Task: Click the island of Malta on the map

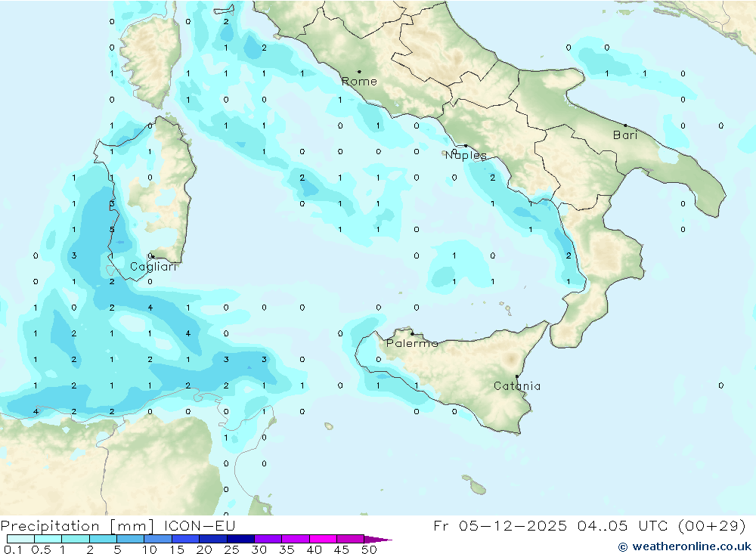Action: 478,487
